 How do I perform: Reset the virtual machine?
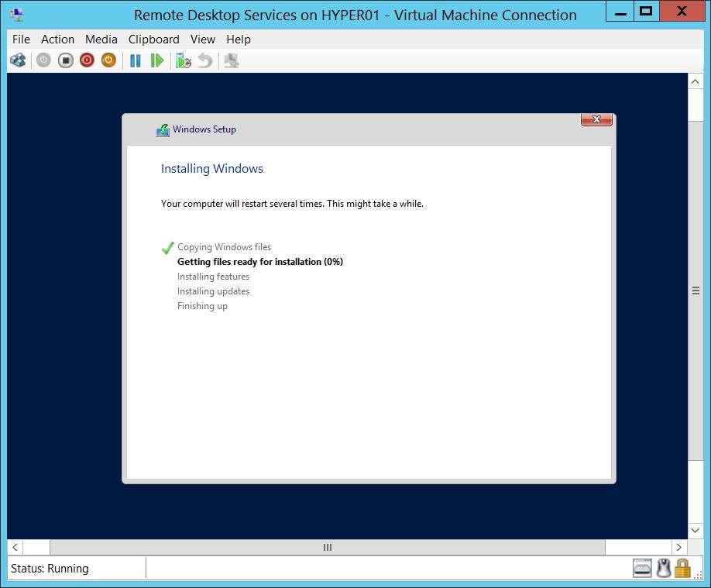coord(157,60)
